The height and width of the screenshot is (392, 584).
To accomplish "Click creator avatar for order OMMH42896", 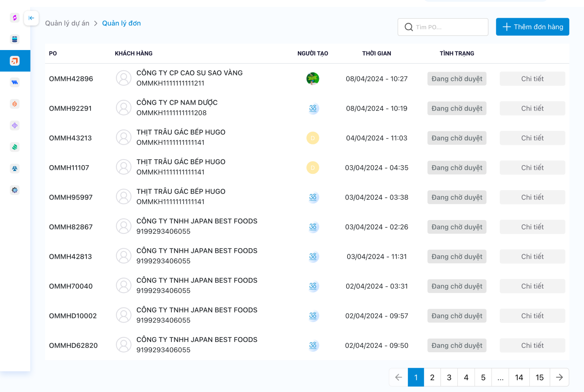I will (313, 79).
